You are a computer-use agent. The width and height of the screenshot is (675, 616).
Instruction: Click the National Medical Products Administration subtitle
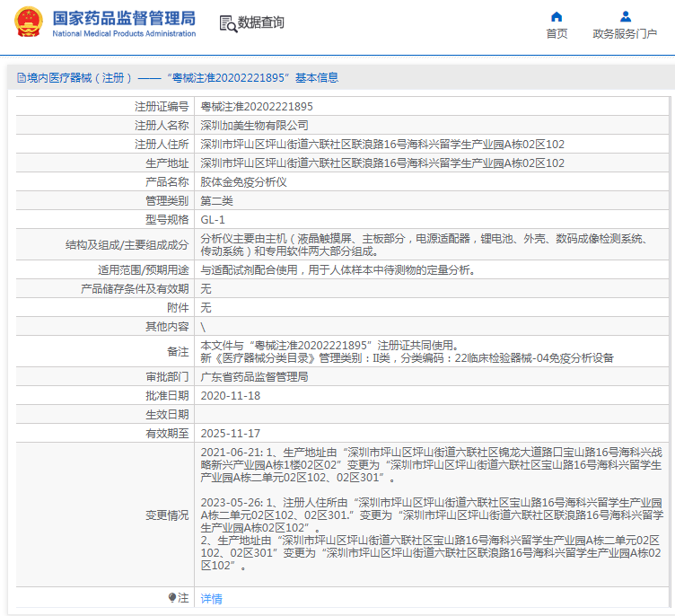pos(124,33)
